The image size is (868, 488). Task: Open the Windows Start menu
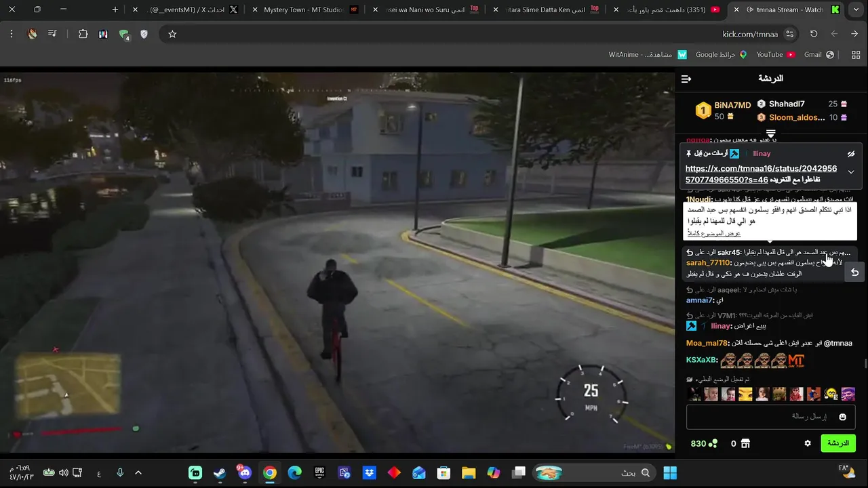pos(670,472)
